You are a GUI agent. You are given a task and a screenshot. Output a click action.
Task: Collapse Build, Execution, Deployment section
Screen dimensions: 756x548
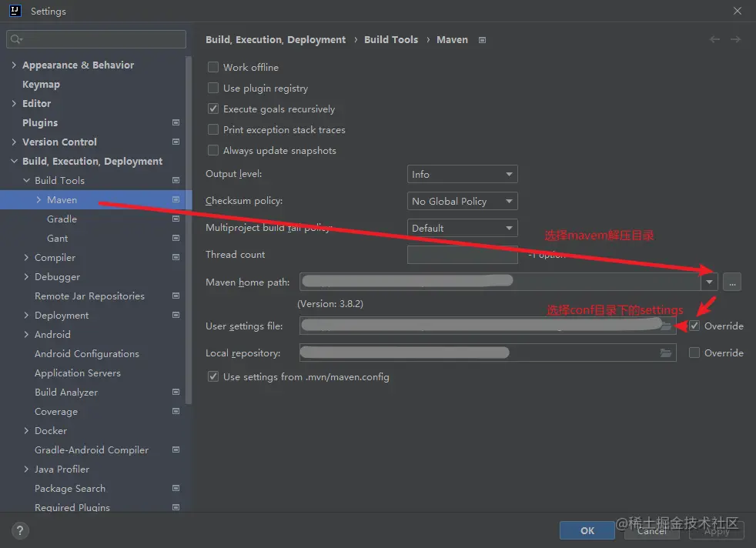14,161
